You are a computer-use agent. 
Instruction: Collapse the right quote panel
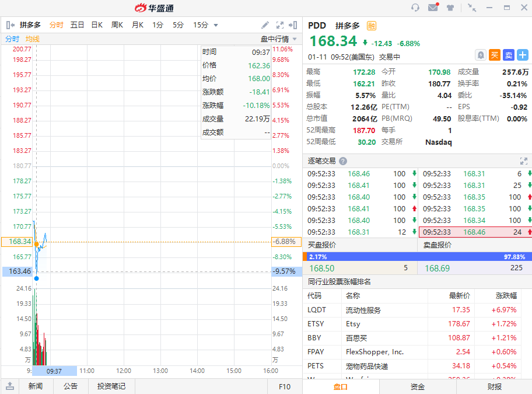(293, 25)
